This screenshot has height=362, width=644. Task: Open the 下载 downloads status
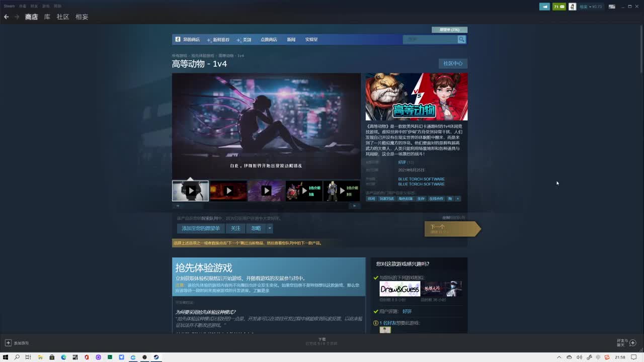pos(322,341)
